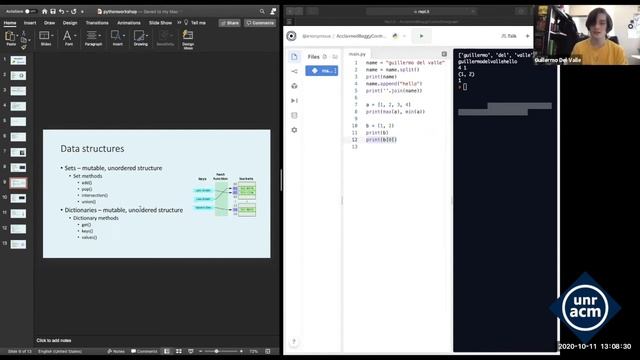Click the plus icon next to Talk

(527, 36)
